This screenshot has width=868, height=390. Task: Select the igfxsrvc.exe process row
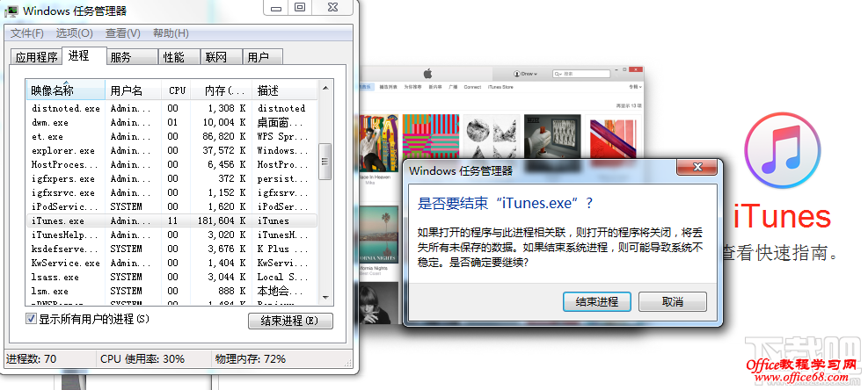(x=171, y=193)
